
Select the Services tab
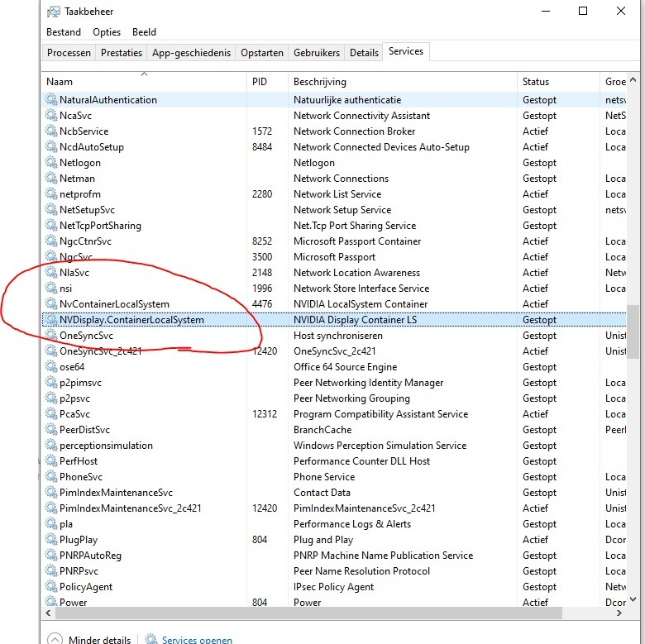coord(406,51)
